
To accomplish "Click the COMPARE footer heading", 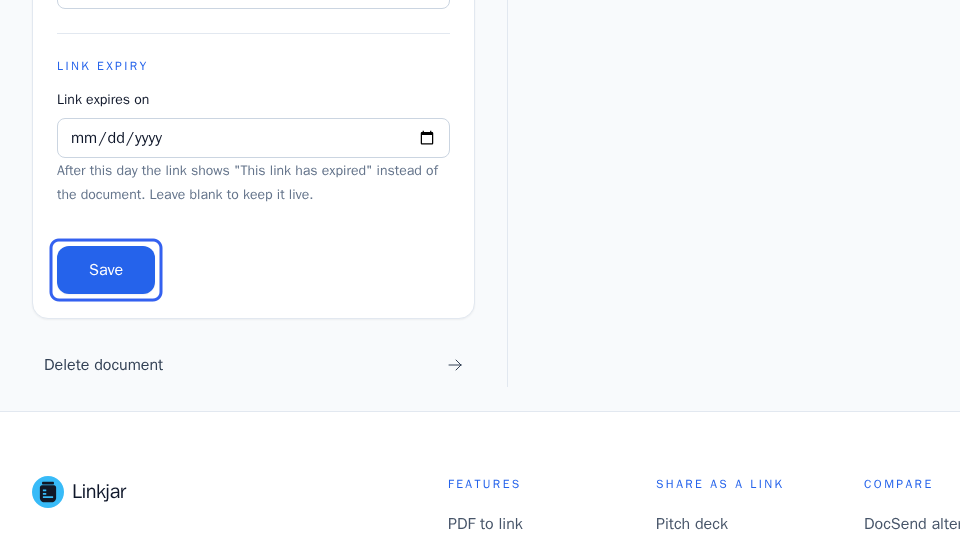I will click(898, 484).
